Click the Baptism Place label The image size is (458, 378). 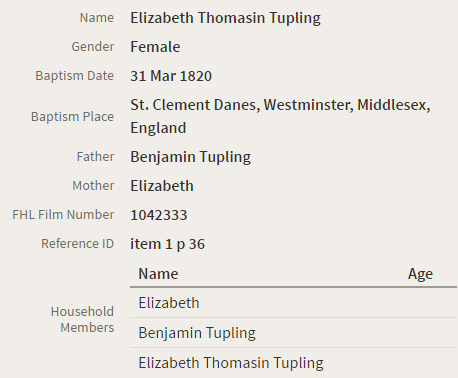click(72, 117)
